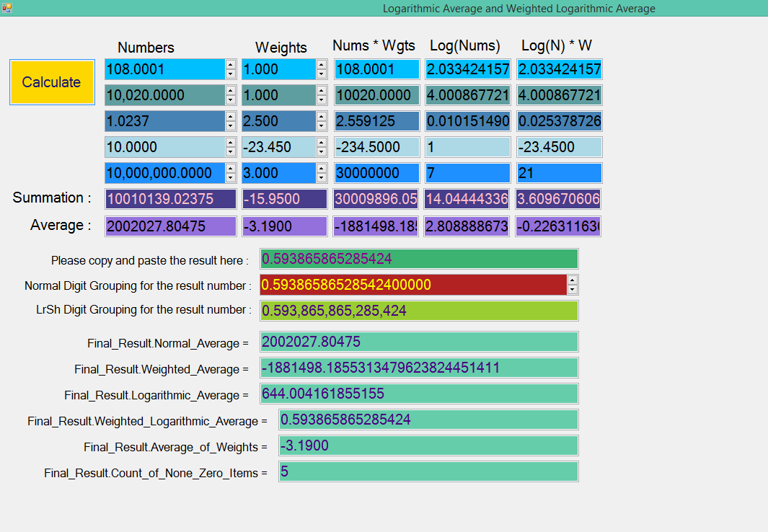Click the Final_Result.Weighted_Average value box
Viewport: 768px width, 532px height.
point(419,368)
